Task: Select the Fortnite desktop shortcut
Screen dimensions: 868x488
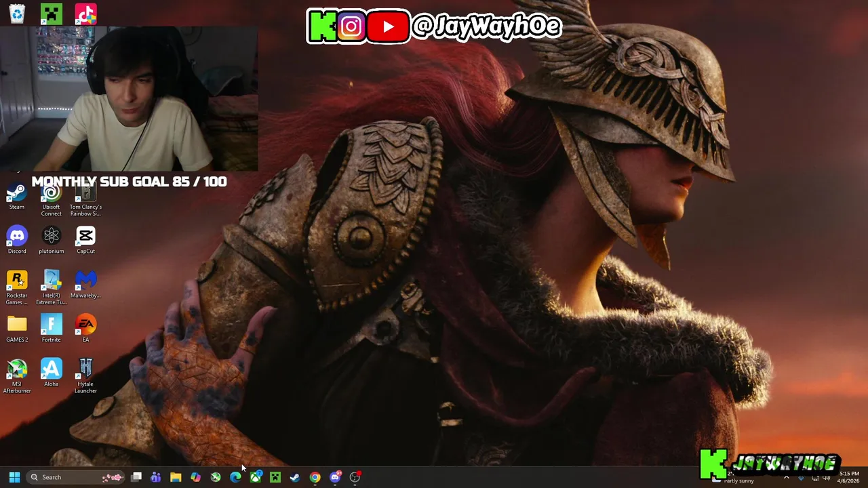Action: pos(52,329)
